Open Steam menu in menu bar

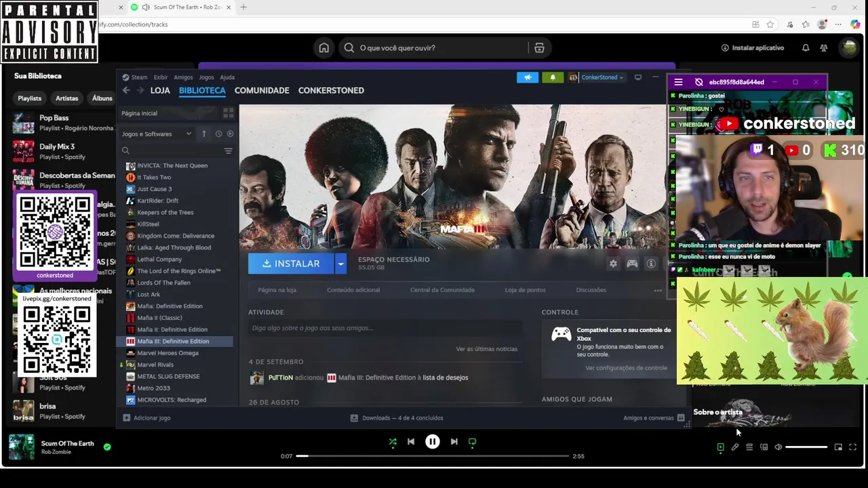coord(135,77)
